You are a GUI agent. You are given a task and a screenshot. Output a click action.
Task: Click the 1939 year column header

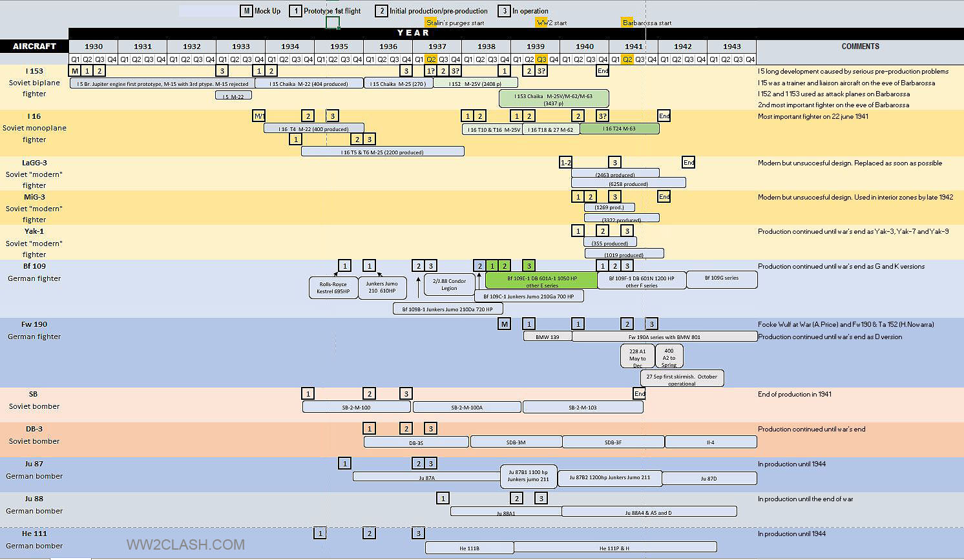tap(535, 47)
